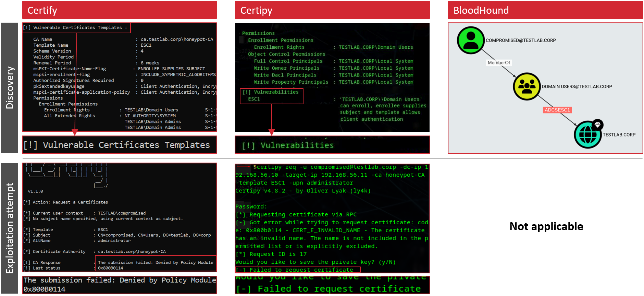644x296 pixels.
Task: Click the MemberOf edge label in BloodHound
Action: click(499, 63)
